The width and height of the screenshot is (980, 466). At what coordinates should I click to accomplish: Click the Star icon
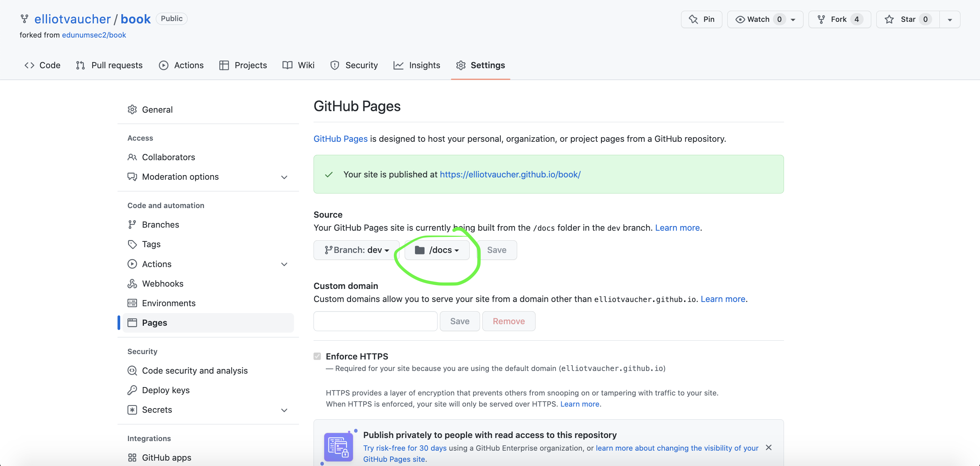889,19
